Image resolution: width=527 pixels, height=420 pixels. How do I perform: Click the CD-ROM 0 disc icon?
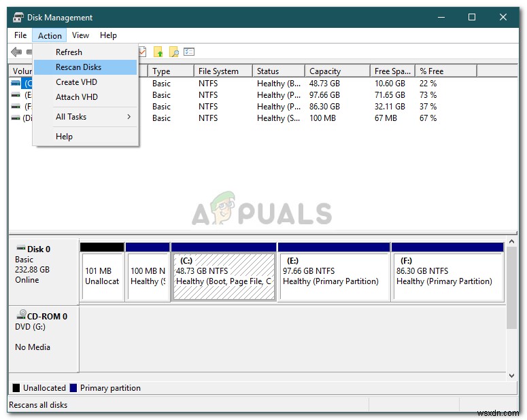click(21, 315)
